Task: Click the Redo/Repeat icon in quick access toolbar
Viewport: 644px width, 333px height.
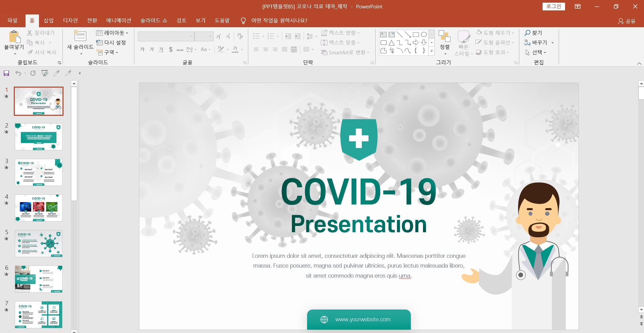Action: tap(33, 73)
